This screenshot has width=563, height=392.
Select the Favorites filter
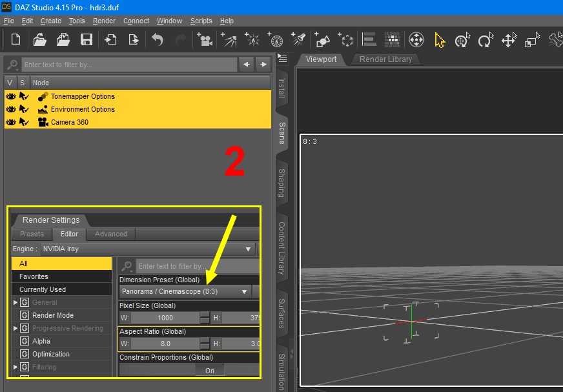tap(62, 276)
